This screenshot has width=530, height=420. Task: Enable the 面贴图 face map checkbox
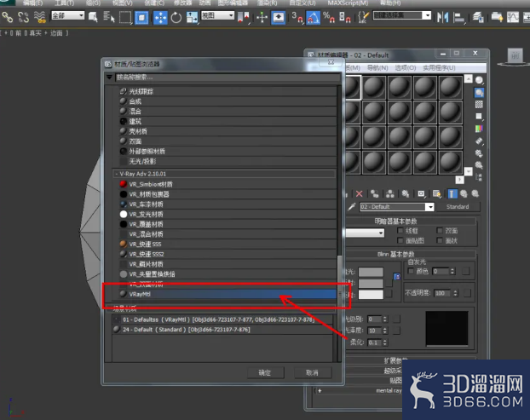pos(400,240)
